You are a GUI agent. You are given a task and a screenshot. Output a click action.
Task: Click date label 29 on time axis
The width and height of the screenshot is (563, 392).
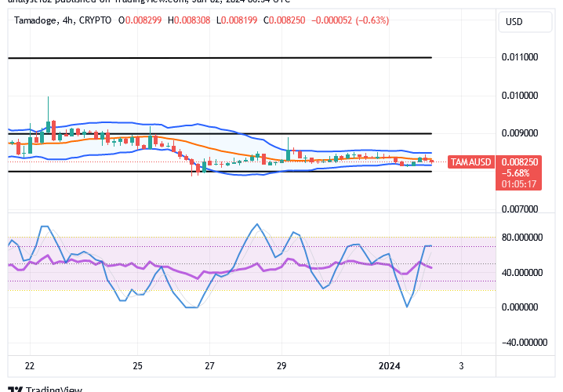tap(281, 366)
